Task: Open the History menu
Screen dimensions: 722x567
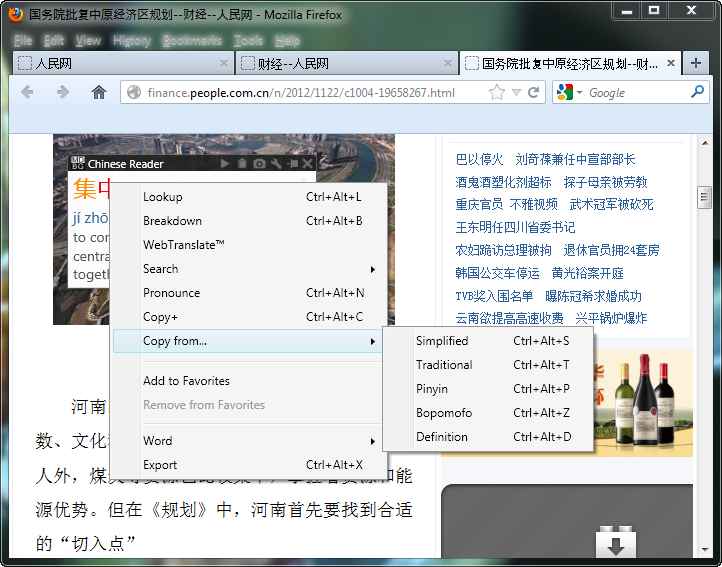Action: (132, 41)
